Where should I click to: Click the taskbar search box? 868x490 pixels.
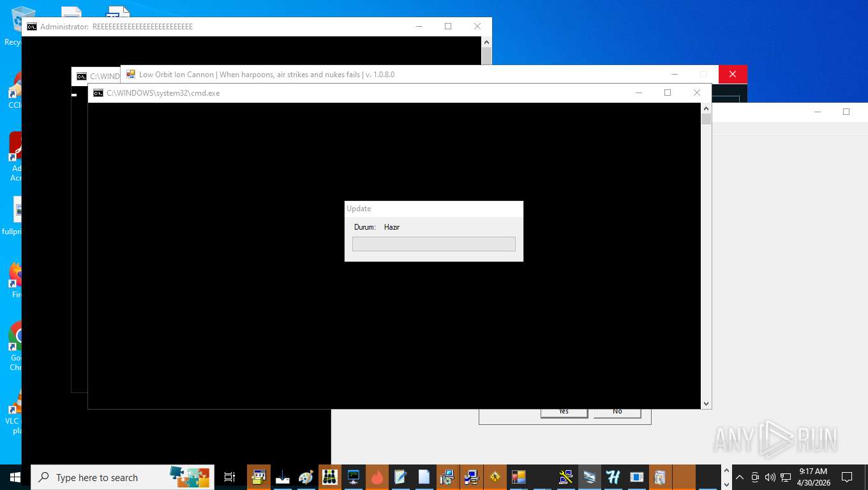pyautogui.click(x=123, y=477)
